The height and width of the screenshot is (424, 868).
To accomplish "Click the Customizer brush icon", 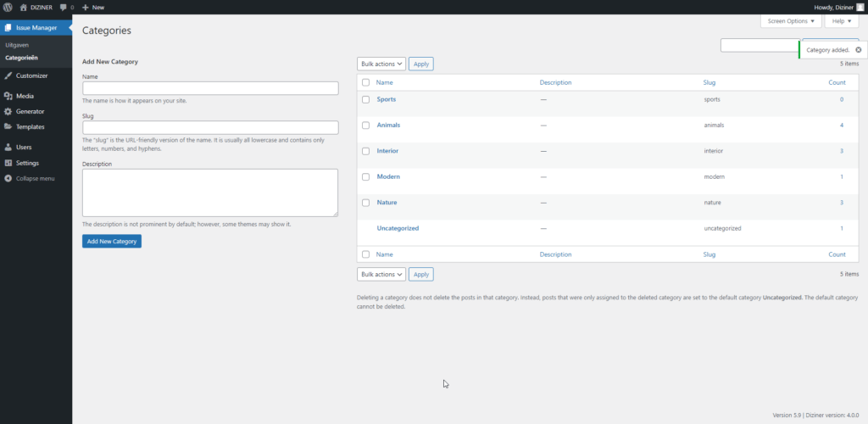I will (8, 75).
